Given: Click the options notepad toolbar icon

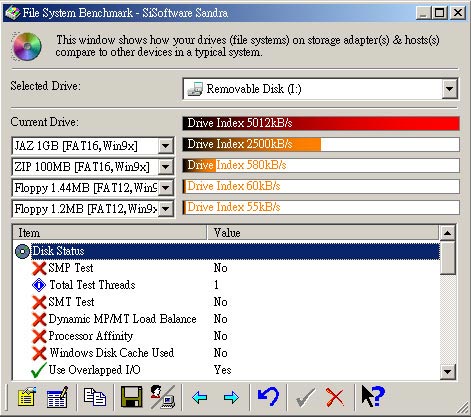Looking at the screenshot, I should tap(27, 397).
